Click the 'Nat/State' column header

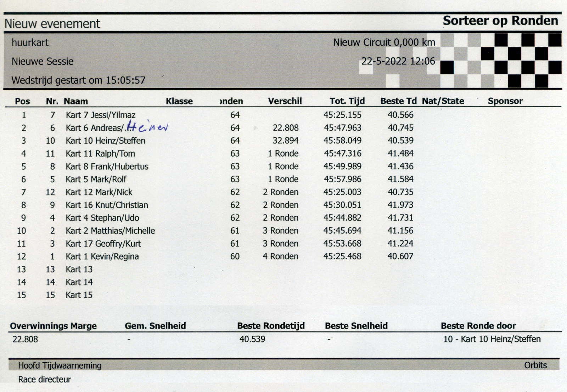click(x=443, y=101)
